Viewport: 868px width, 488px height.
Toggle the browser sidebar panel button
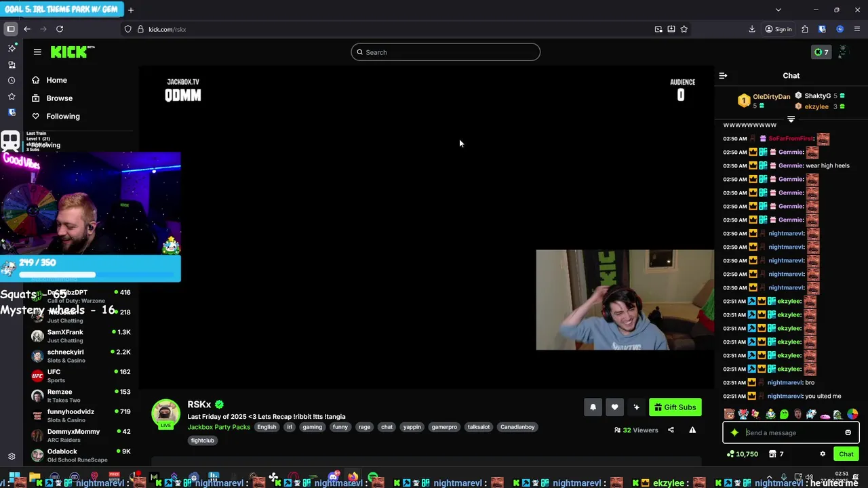click(x=11, y=29)
